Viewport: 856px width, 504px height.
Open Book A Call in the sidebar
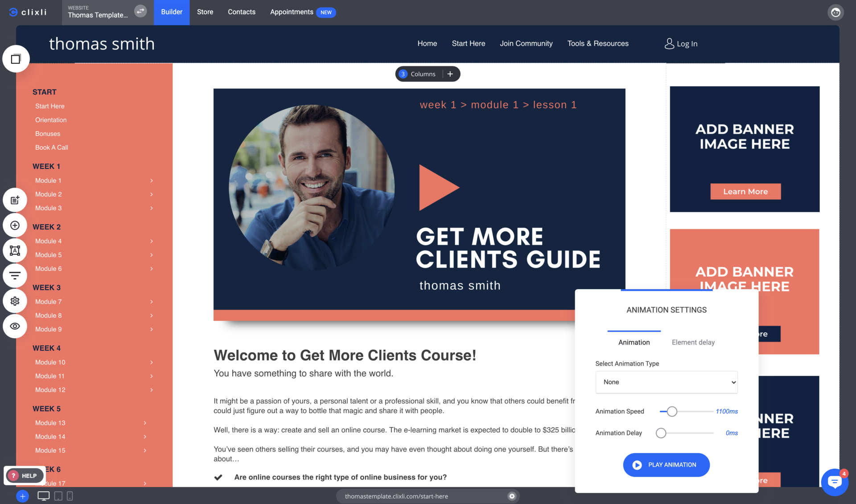click(52, 148)
